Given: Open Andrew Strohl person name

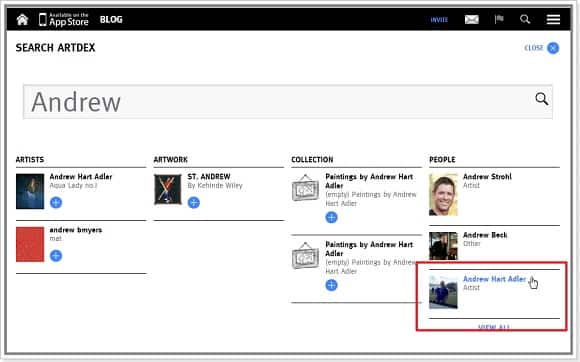Looking at the screenshot, I should (x=487, y=177).
